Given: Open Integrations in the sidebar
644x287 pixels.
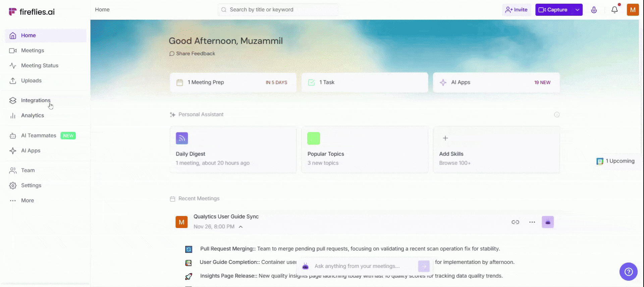Looking at the screenshot, I should 36,100.
